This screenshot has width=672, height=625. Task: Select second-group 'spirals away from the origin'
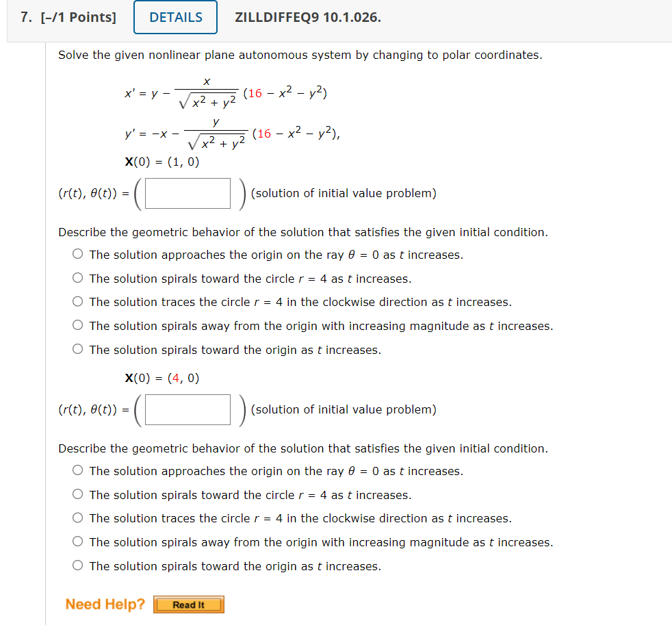(x=77, y=541)
